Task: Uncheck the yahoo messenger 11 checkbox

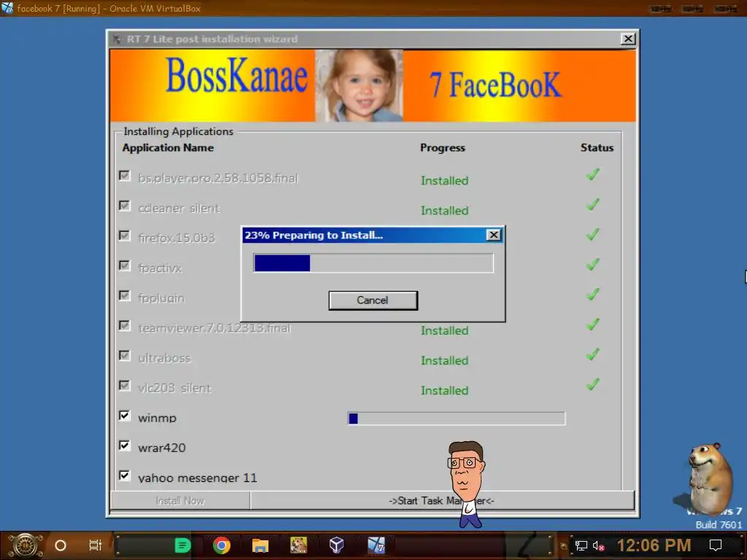Action: point(124,475)
